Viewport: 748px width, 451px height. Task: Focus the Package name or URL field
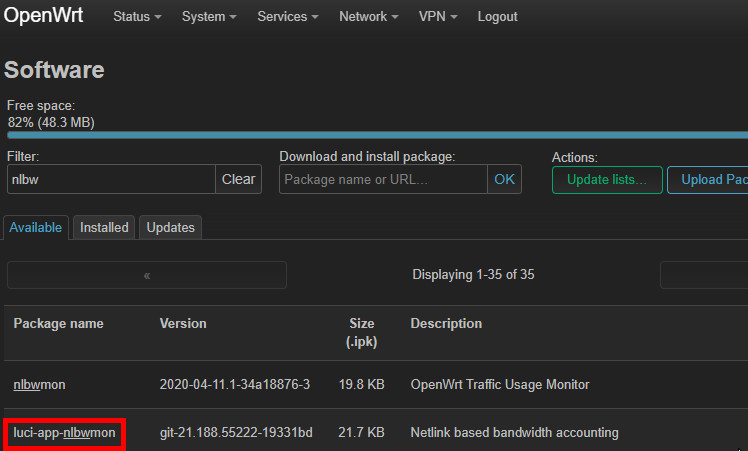(x=383, y=179)
